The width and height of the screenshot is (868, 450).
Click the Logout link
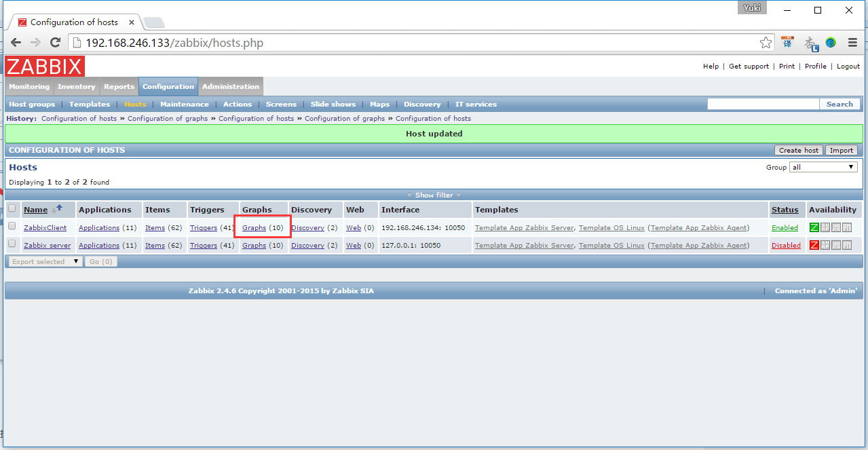(x=848, y=67)
